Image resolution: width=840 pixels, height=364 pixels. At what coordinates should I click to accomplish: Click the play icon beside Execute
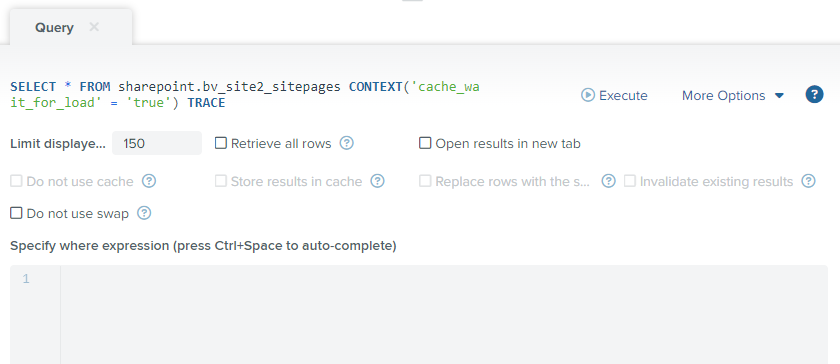[x=588, y=95]
